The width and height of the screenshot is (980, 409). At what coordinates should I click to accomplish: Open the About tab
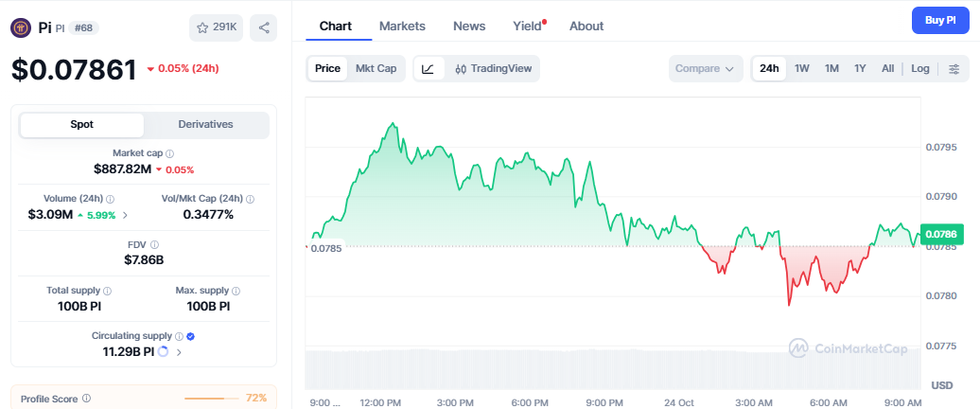pos(586,27)
